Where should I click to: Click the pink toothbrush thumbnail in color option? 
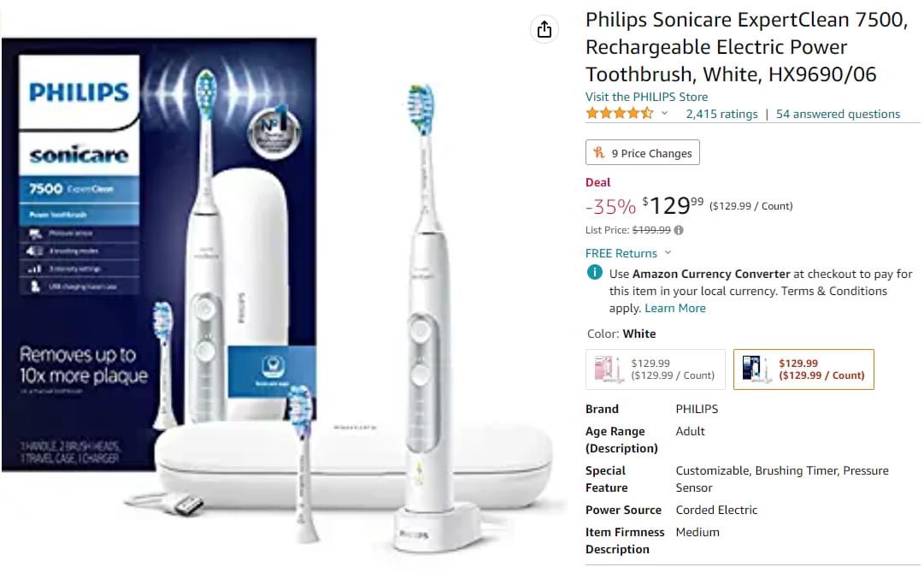point(609,369)
